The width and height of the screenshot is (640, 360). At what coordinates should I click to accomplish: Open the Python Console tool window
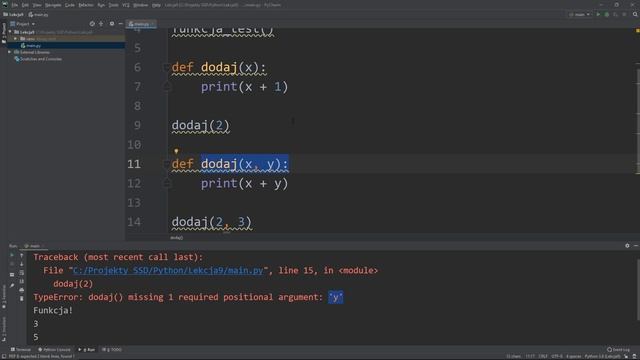[54, 349]
